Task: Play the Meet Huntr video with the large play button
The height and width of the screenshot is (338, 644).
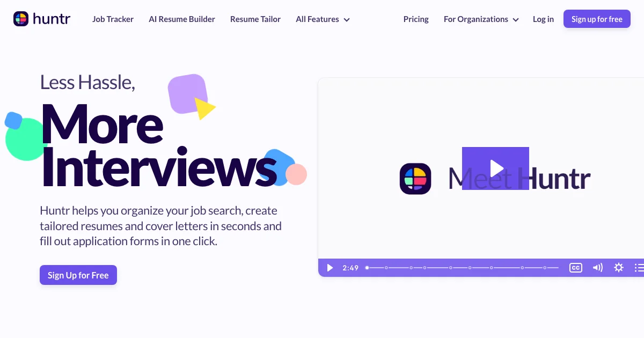Action: 495,168
